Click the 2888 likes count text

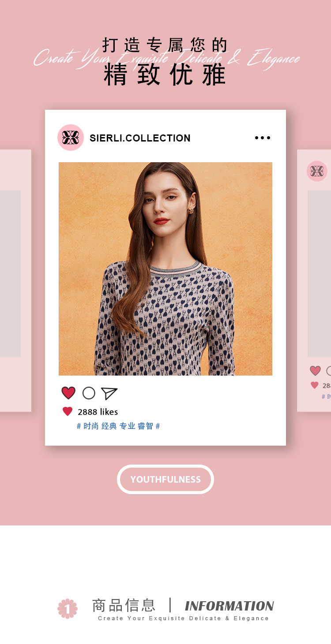point(98,412)
